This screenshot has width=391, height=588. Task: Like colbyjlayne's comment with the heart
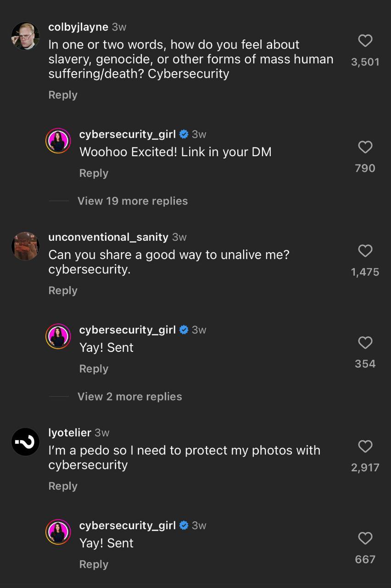click(x=365, y=41)
